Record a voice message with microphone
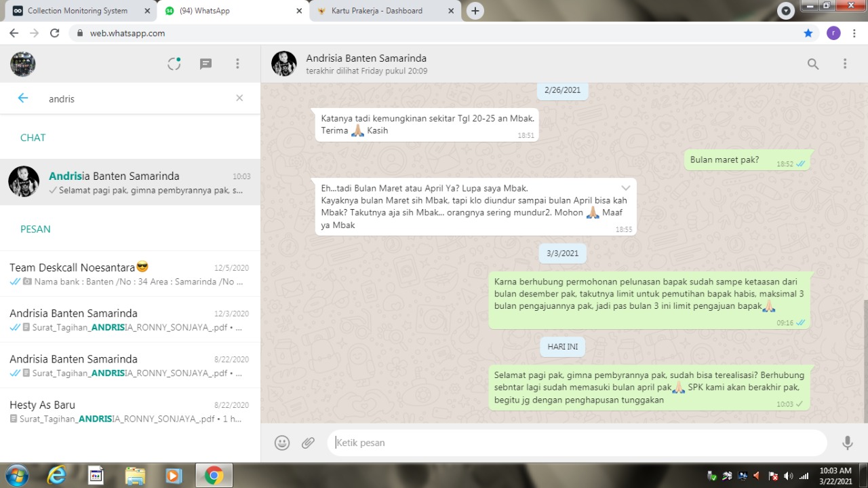 pyautogui.click(x=847, y=443)
